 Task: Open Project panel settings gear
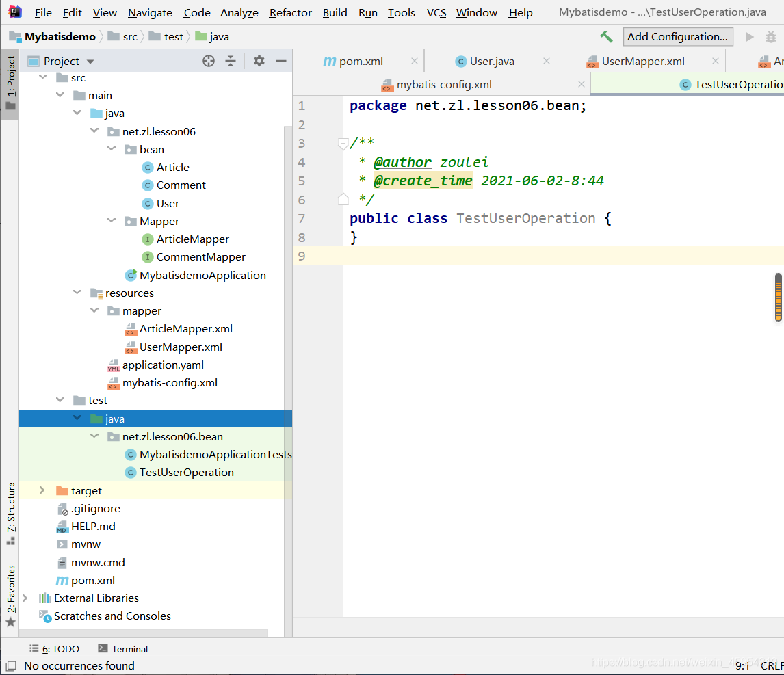(x=259, y=61)
